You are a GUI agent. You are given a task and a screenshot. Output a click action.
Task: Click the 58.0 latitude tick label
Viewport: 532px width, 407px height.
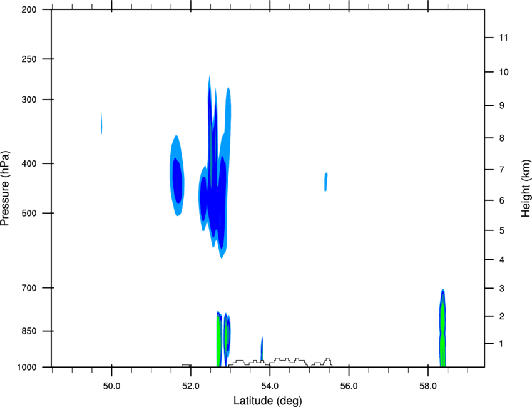428,386
